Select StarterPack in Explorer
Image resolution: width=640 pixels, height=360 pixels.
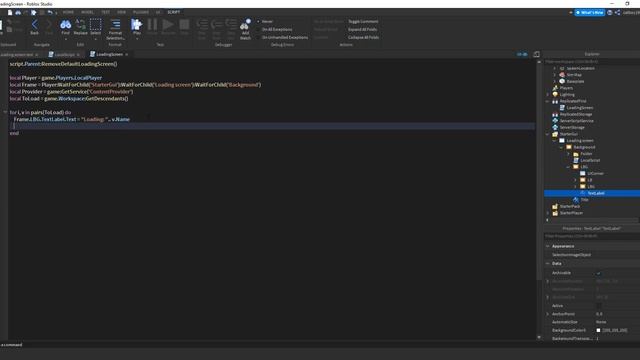570,206
